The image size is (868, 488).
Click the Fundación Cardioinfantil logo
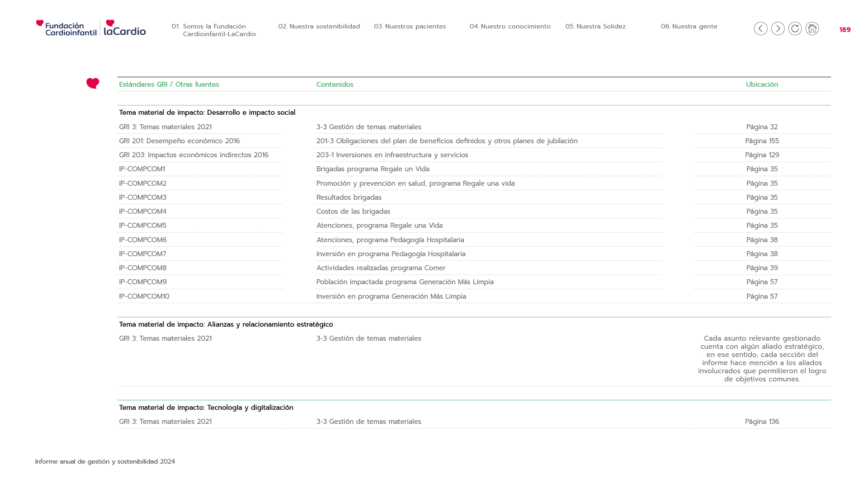(x=66, y=28)
